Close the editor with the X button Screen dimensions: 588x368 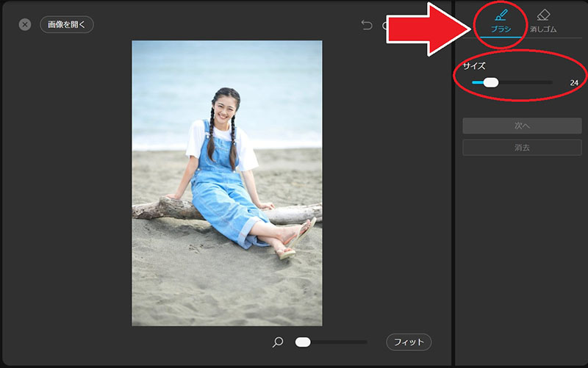pos(25,25)
